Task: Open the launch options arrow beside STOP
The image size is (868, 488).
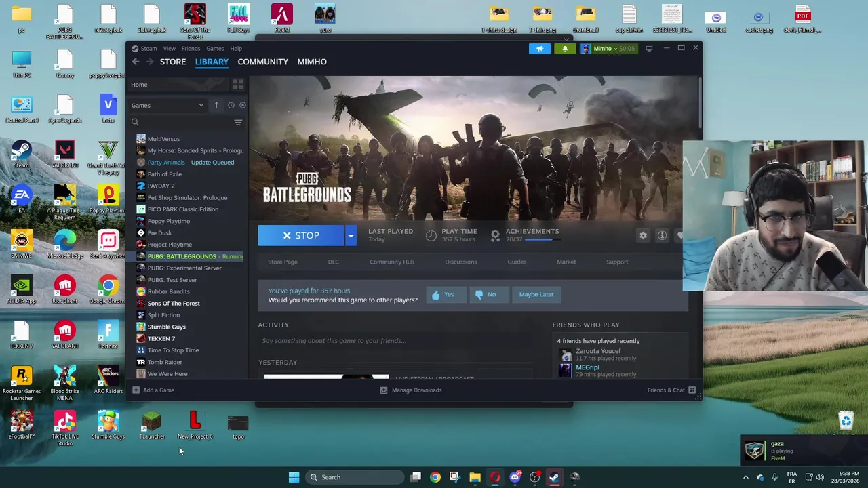Action: click(351, 235)
